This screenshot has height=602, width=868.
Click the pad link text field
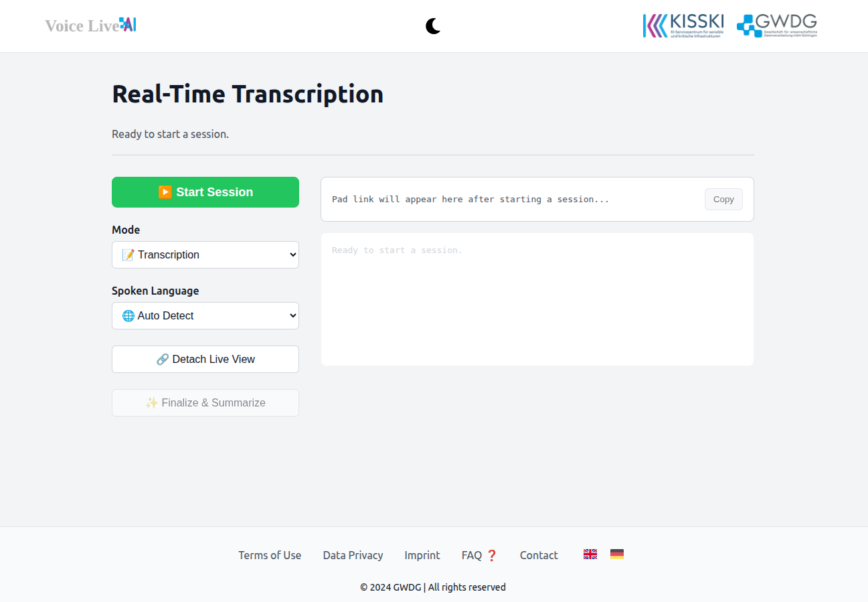click(513, 200)
